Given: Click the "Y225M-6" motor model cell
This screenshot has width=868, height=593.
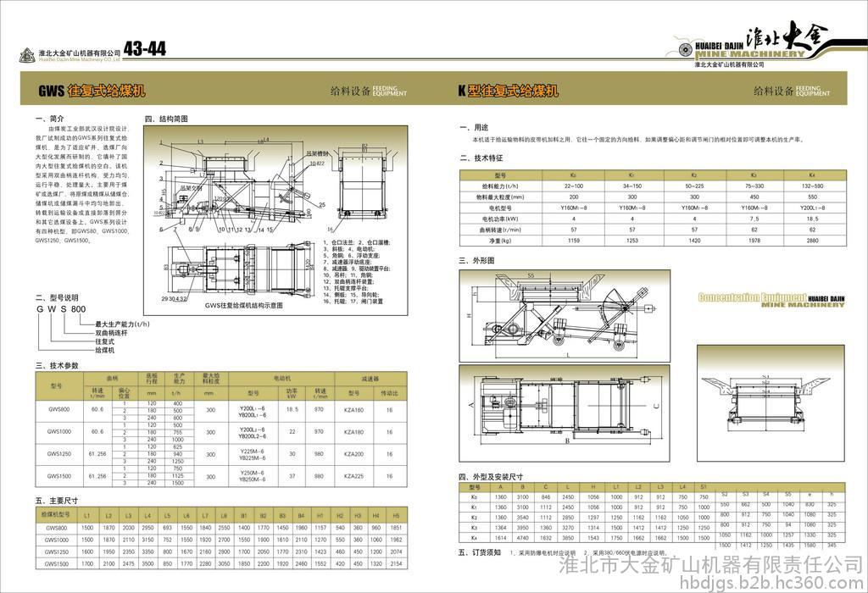Looking at the screenshot, I should point(253,451).
